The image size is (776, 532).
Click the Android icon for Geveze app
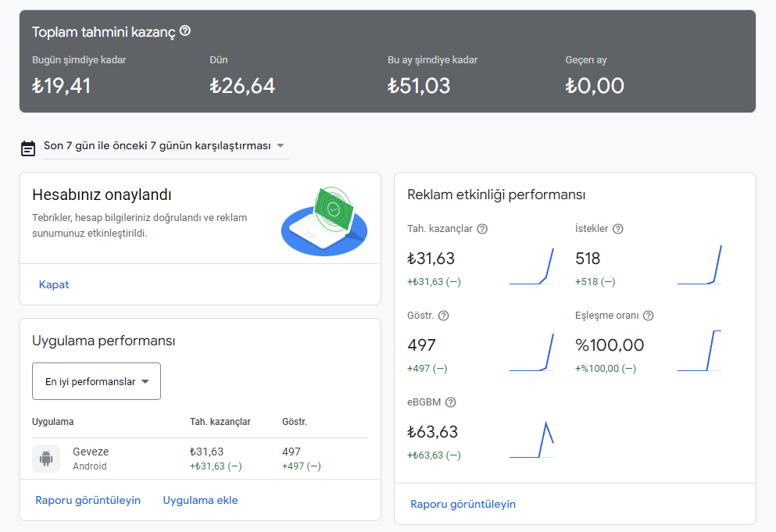(x=46, y=459)
